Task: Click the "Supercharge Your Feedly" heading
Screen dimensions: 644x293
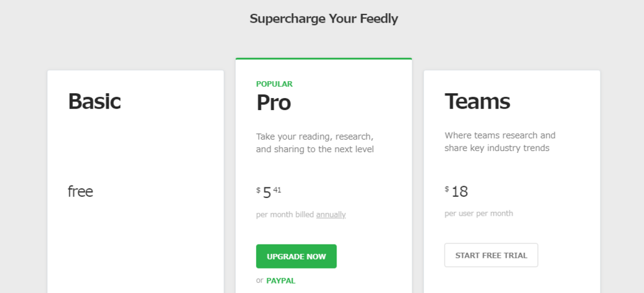Action: tap(324, 18)
